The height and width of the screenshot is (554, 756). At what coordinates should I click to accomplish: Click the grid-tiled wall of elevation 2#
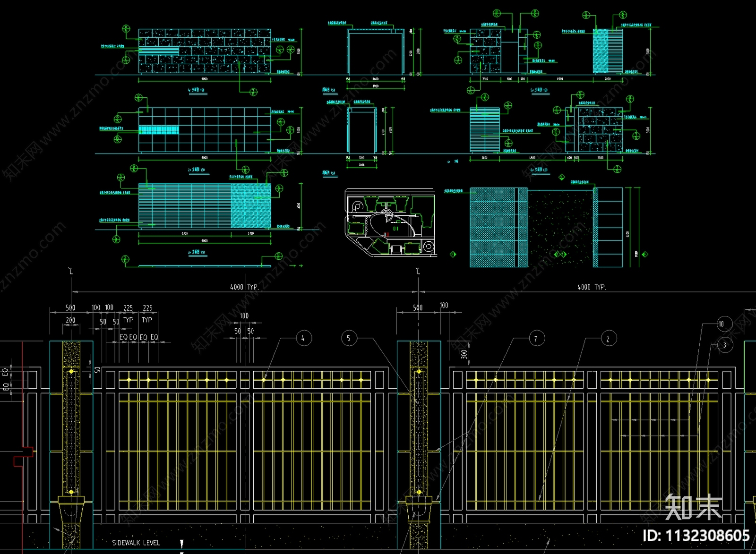(x=205, y=130)
